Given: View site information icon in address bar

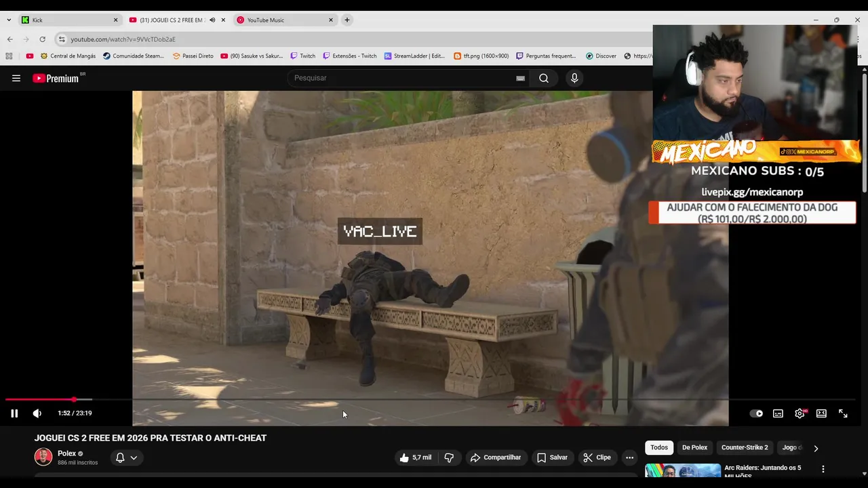Looking at the screenshot, I should (62, 39).
